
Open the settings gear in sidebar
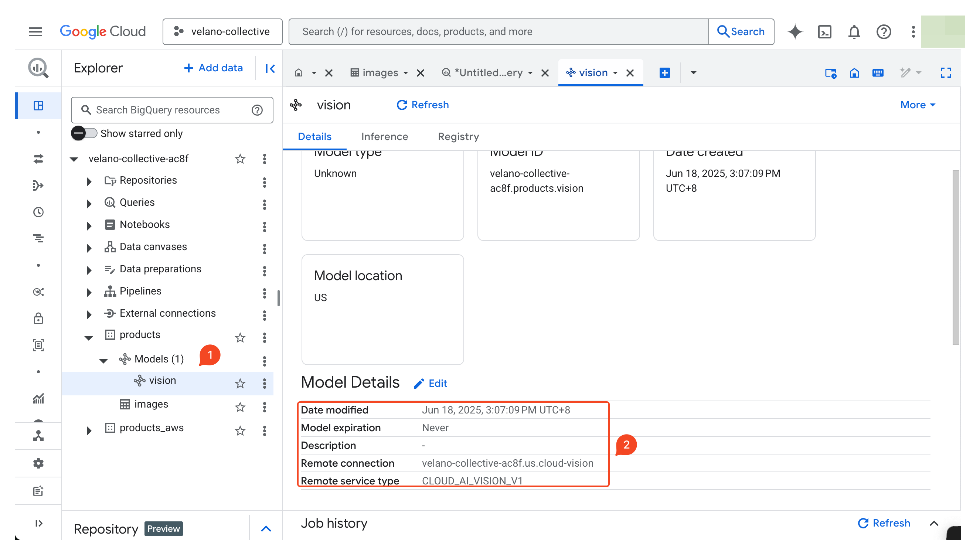tap(38, 463)
